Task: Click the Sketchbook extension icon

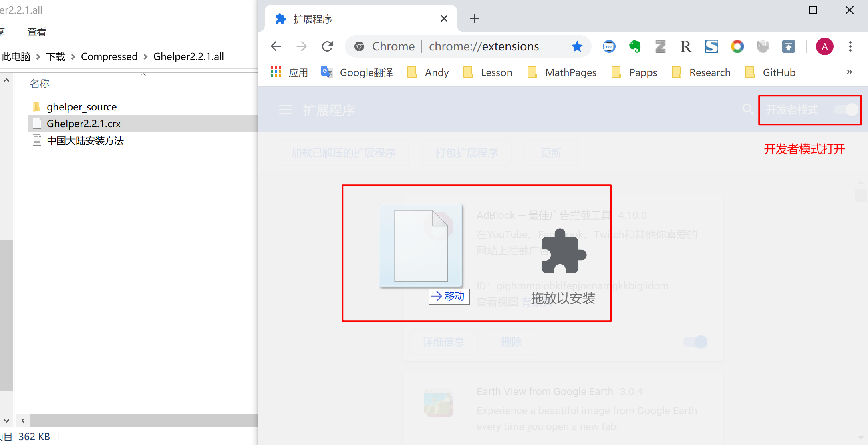Action: click(712, 46)
